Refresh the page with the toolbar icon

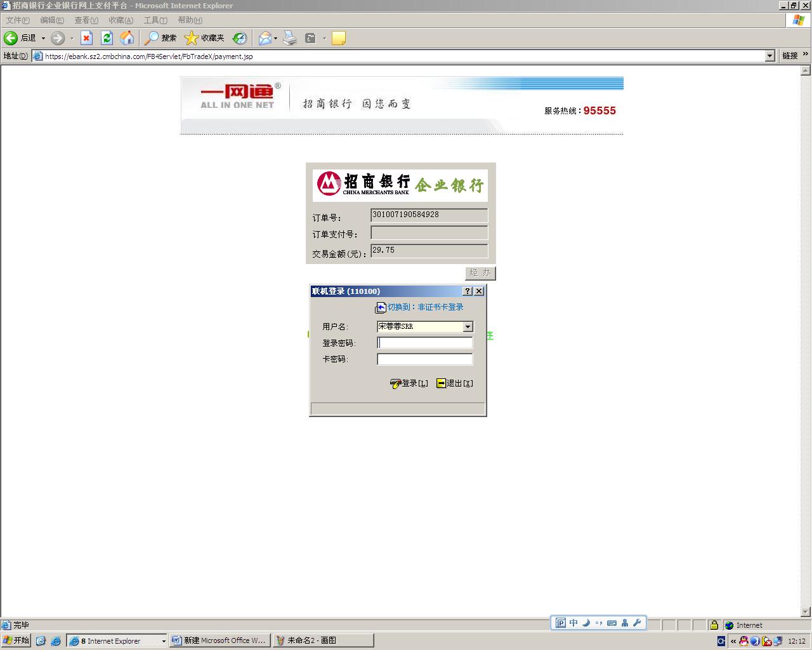107,38
